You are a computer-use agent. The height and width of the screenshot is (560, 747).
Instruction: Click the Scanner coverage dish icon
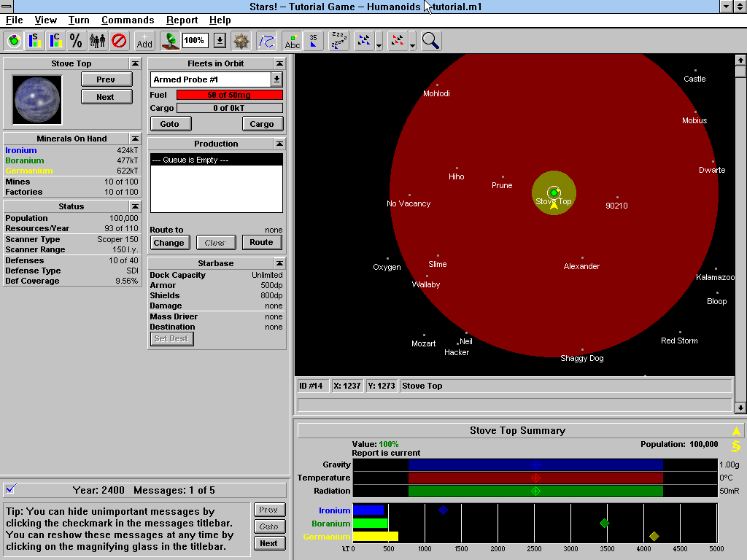pos(170,41)
